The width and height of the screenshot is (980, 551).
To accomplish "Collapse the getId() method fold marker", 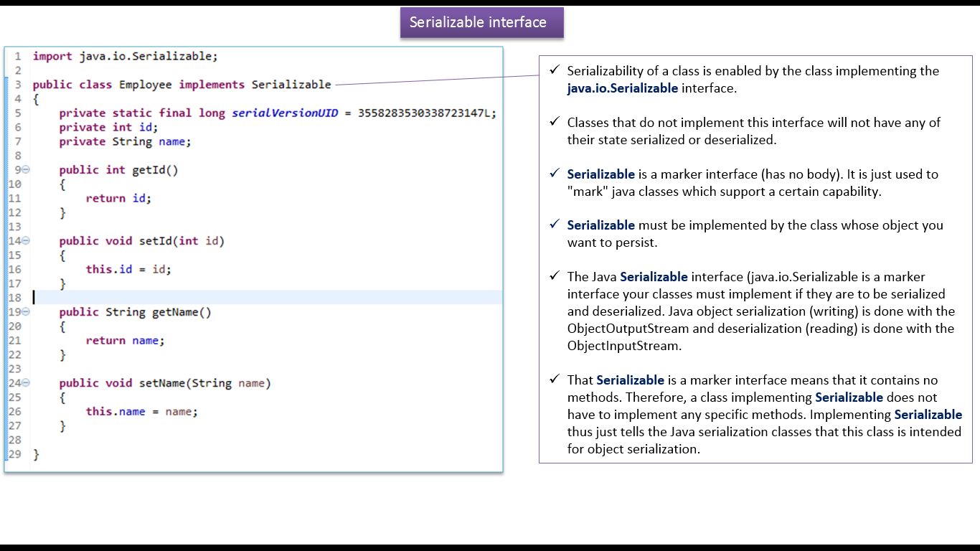I will (27, 170).
